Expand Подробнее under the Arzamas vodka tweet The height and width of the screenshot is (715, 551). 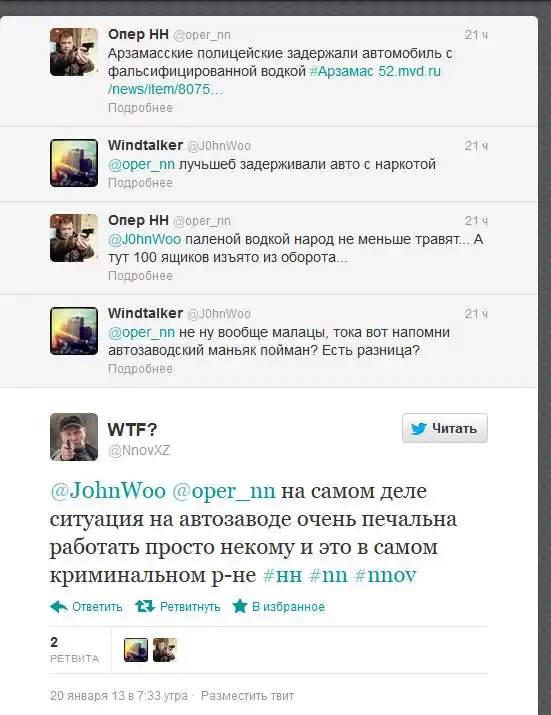click(x=140, y=108)
